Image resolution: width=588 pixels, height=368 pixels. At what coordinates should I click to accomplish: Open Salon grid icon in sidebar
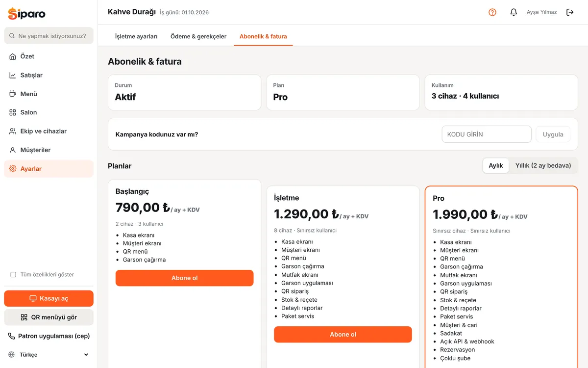tap(13, 112)
